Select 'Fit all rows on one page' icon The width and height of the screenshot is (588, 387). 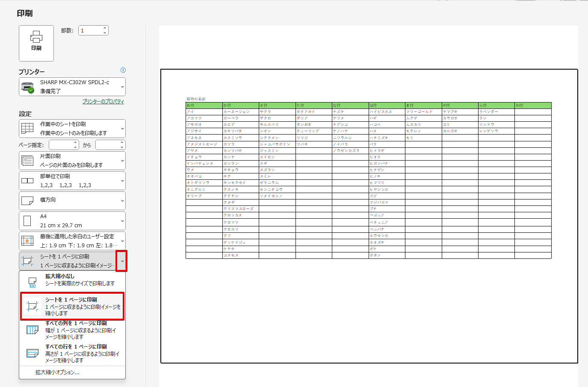(33, 353)
